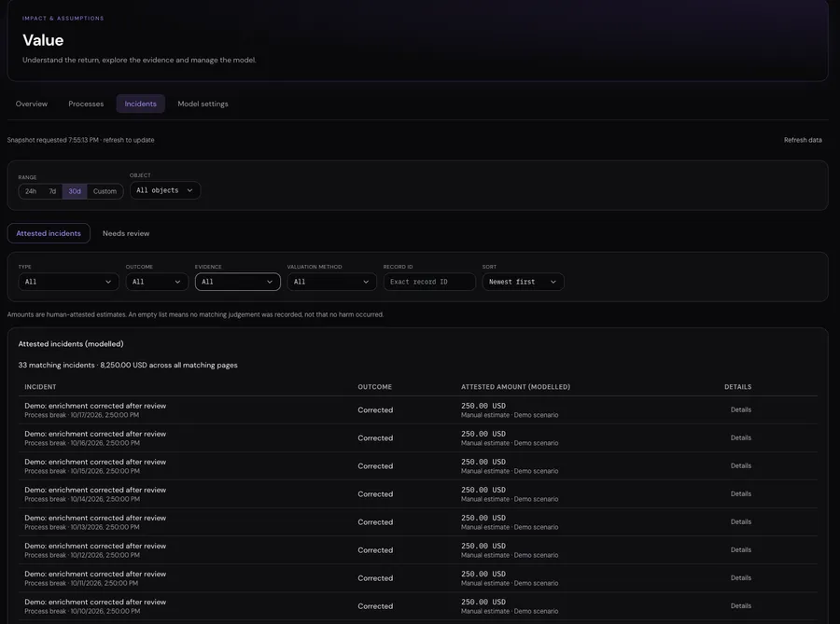
Task: Open Details for the 10/11/2026 incident
Action: click(741, 578)
